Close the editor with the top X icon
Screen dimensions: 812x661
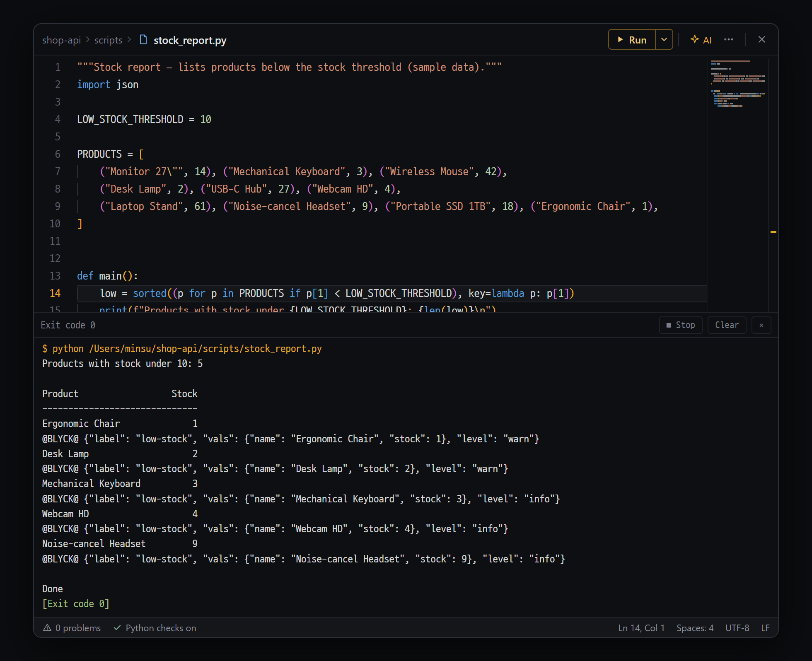click(x=761, y=40)
